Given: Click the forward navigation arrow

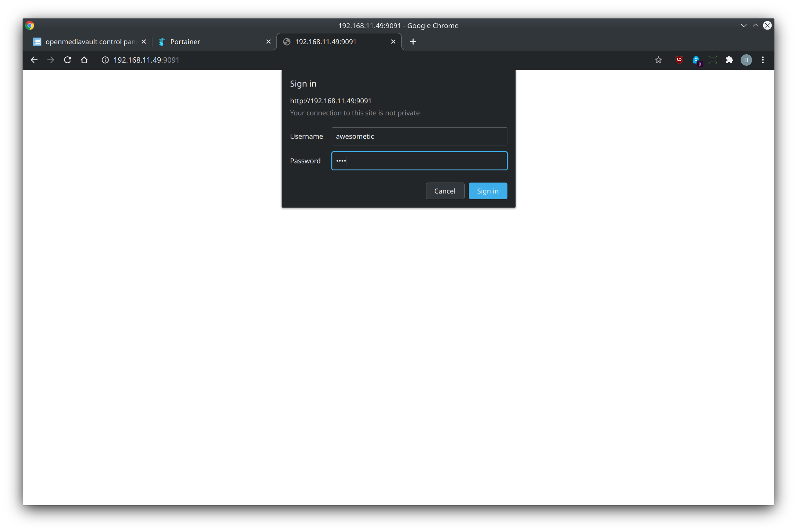Looking at the screenshot, I should pos(51,60).
